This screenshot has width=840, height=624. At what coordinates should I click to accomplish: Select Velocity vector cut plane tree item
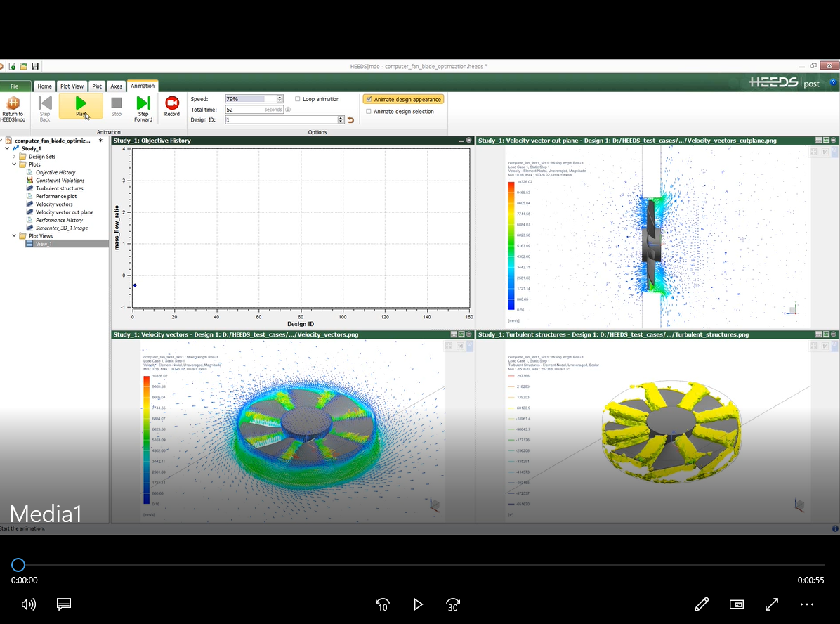point(65,212)
